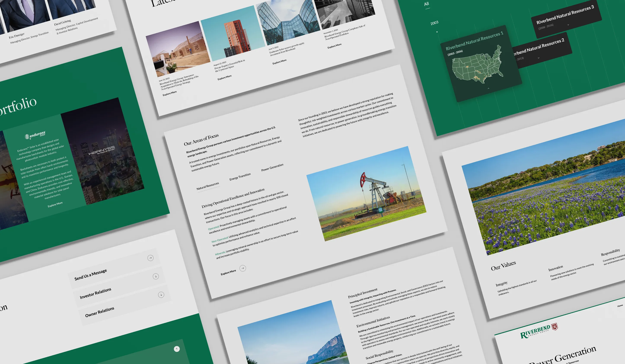Click the arrow icon beside Send Us a Message
This screenshot has height=364, width=625.
pyautogui.click(x=150, y=258)
